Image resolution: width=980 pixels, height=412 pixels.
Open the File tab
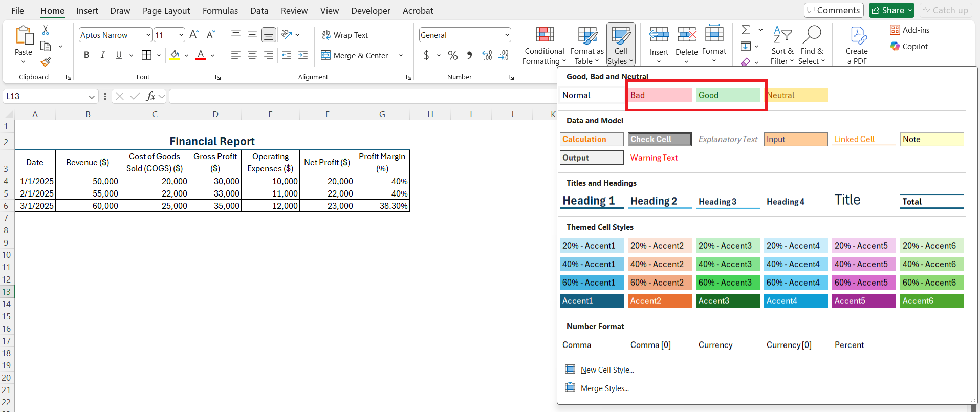click(x=17, y=11)
